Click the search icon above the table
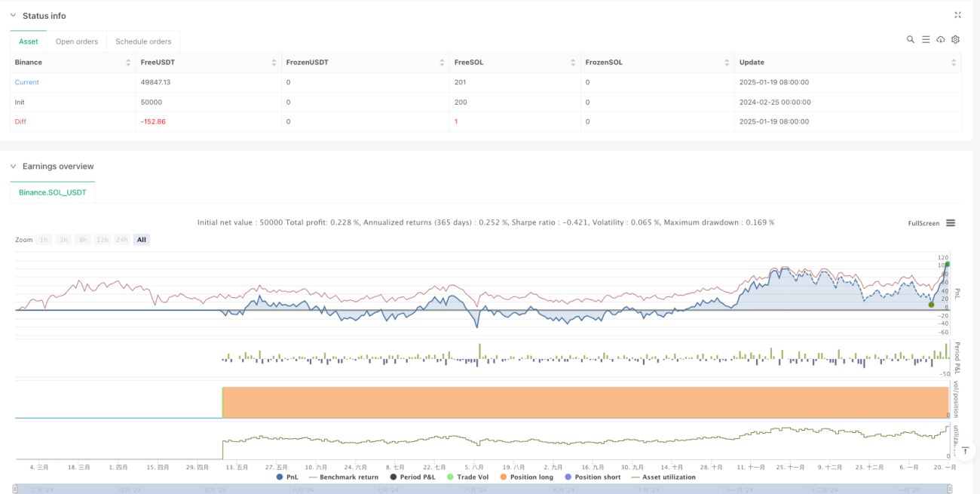 pos(911,39)
